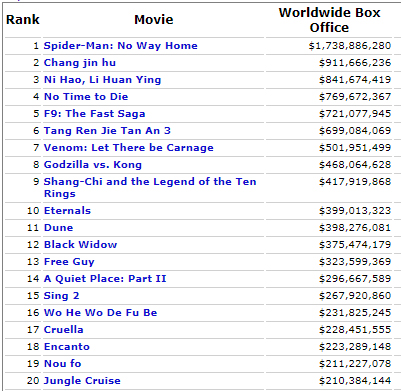This screenshot has width=401, height=391.
Task: Open Shang-Chi and the Legend link
Action: [x=150, y=187]
